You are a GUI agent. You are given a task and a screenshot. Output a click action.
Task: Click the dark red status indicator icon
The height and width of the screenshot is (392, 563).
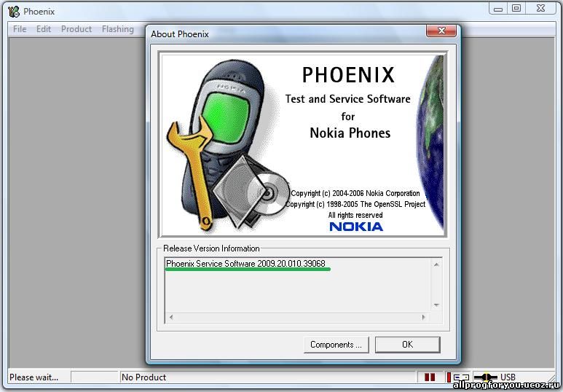[x=430, y=377]
